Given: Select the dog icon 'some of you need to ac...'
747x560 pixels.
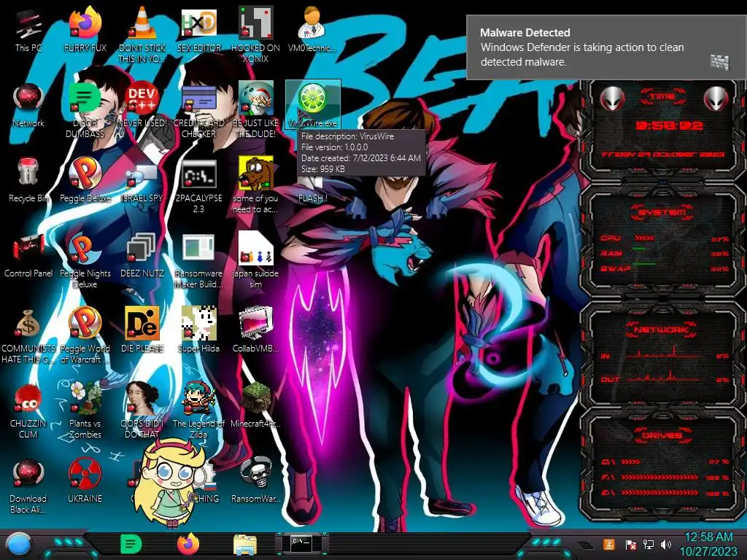Looking at the screenshot, I should click(256, 186).
